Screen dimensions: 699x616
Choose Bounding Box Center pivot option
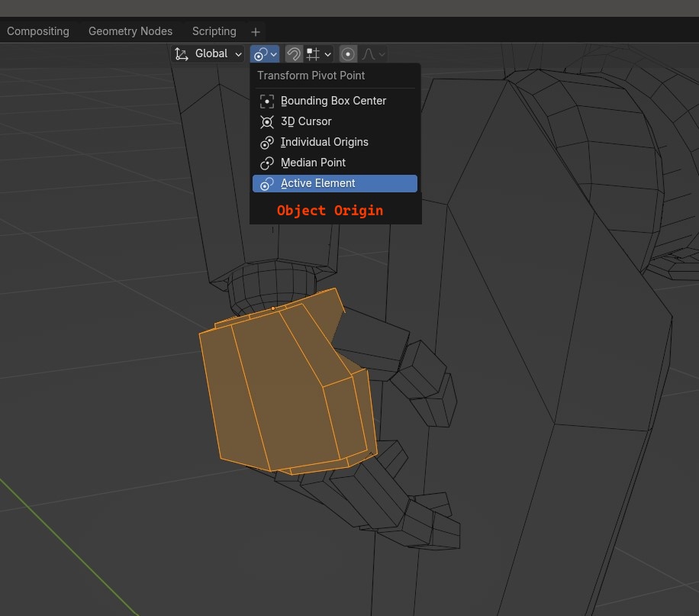(335, 101)
